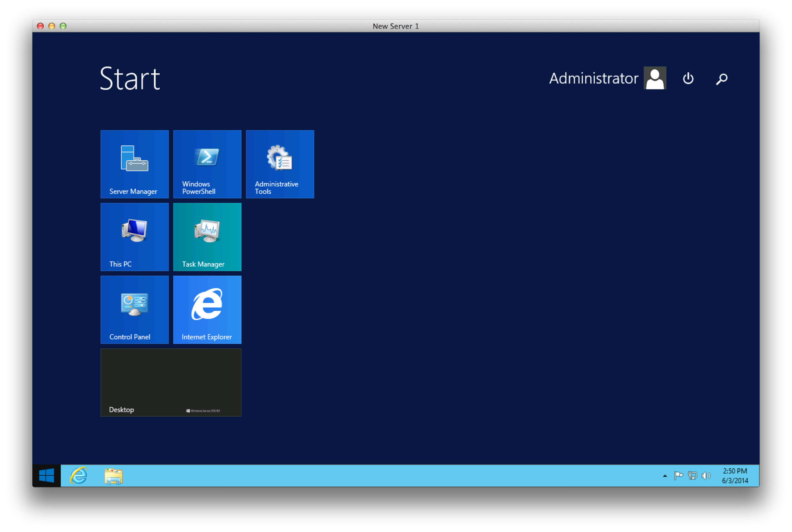Screen dimensions: 792x532
Task: Launch the Internet Explorer tile
Action: 207,309
